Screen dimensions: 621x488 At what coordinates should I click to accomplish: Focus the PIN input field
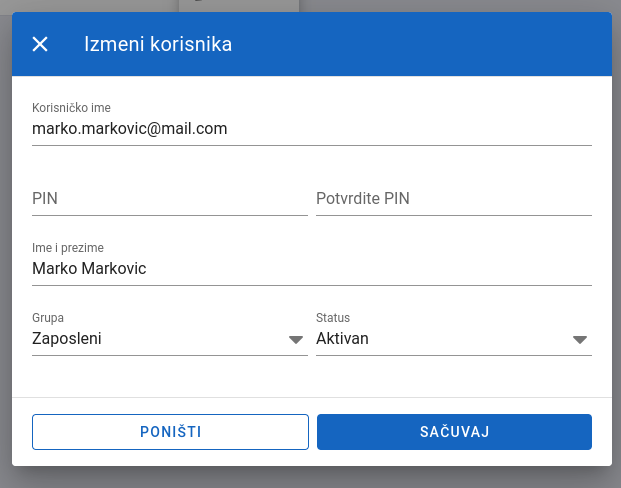point(170,198)
